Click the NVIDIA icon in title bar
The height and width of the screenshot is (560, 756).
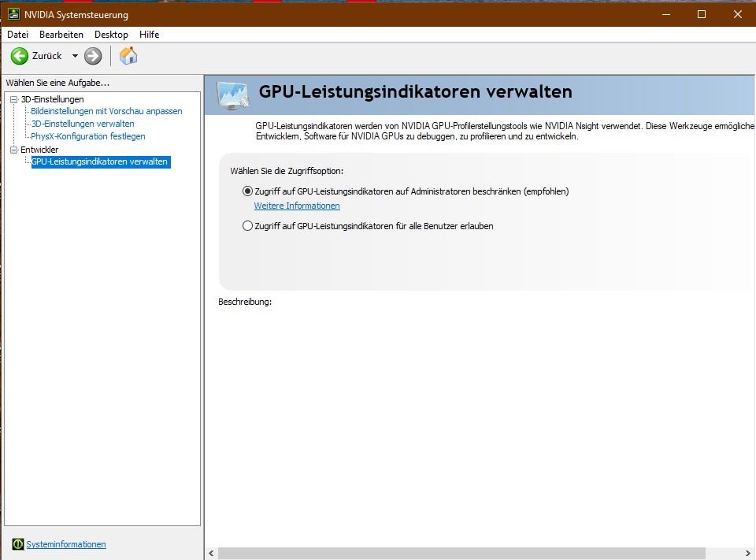[x=13, y=14]
